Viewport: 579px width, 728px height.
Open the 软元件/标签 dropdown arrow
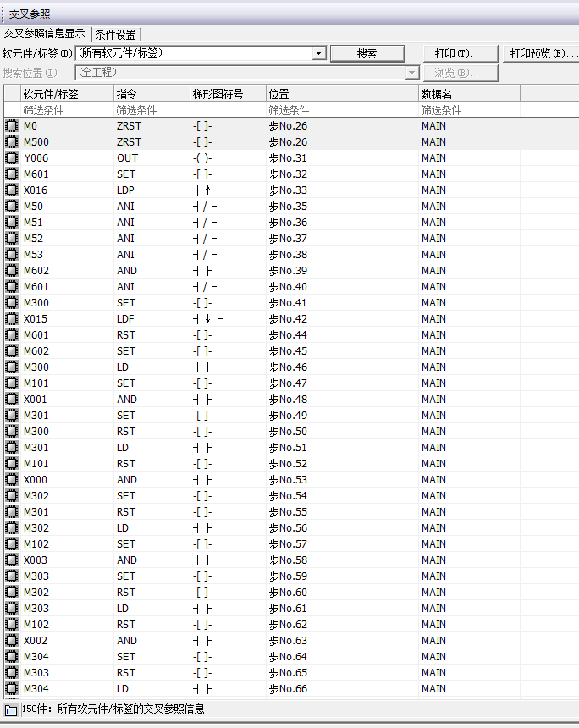click(318, 53)
